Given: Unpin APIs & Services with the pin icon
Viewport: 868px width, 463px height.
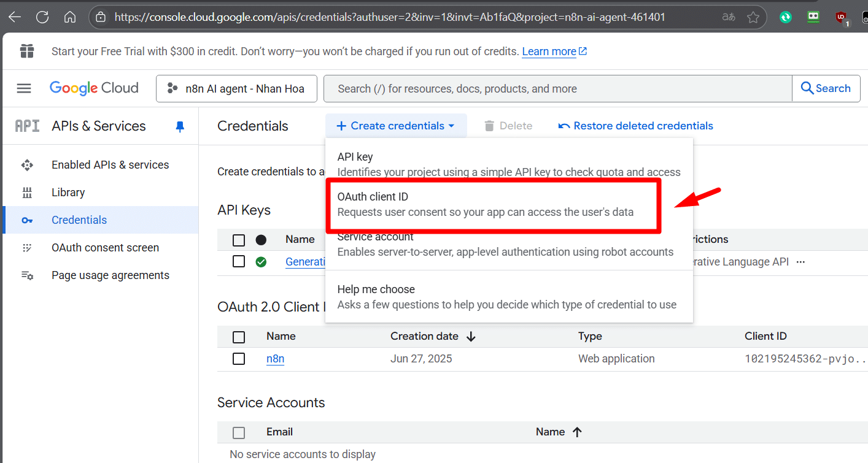Looking at the screenshot, I should [x=180, y=126].
